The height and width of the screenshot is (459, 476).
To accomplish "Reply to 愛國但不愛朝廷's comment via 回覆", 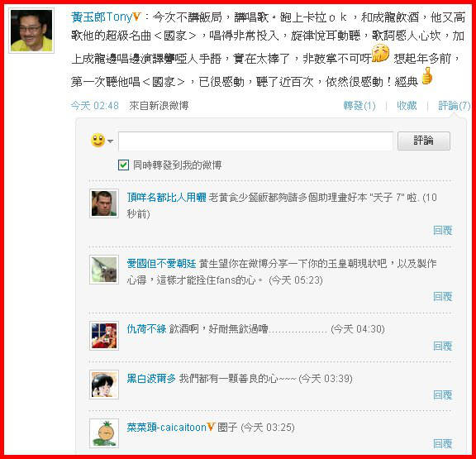I will click(x=443, y=296).
